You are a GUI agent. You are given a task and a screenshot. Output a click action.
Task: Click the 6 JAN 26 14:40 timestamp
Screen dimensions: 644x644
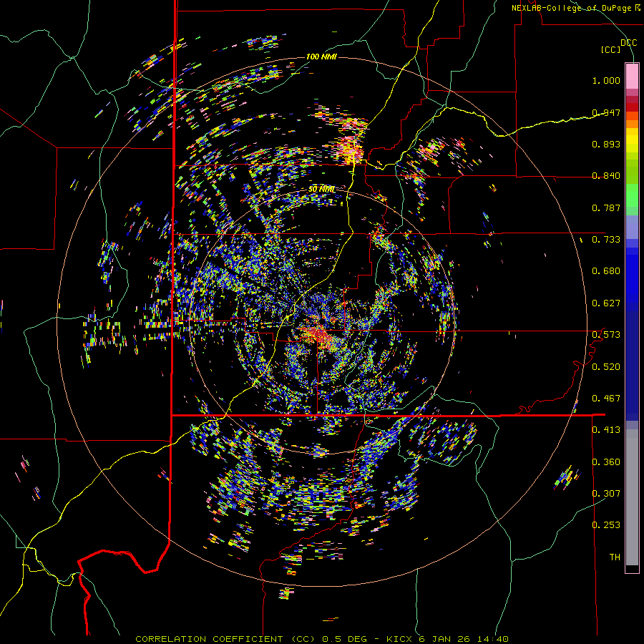(x=463, y=639)
